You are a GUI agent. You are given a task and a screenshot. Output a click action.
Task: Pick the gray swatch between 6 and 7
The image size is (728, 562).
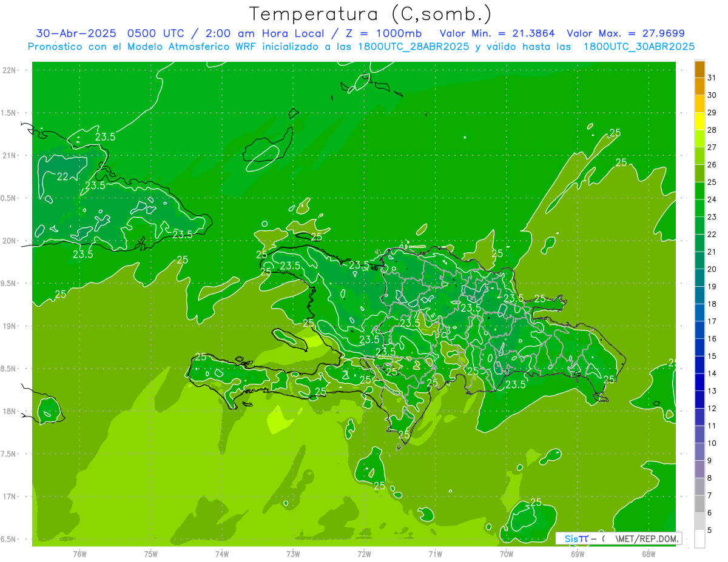tap(699, 504)
